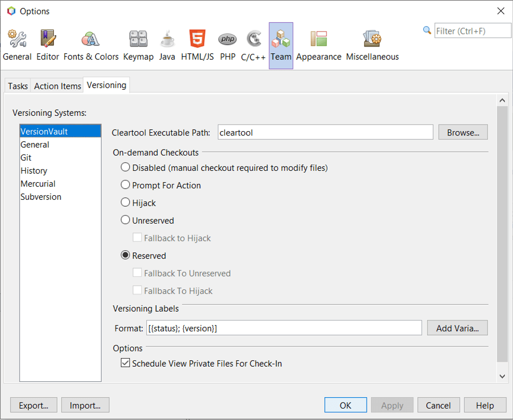
Task: Open the Miscellaneous options category
Action: point(372,46)
